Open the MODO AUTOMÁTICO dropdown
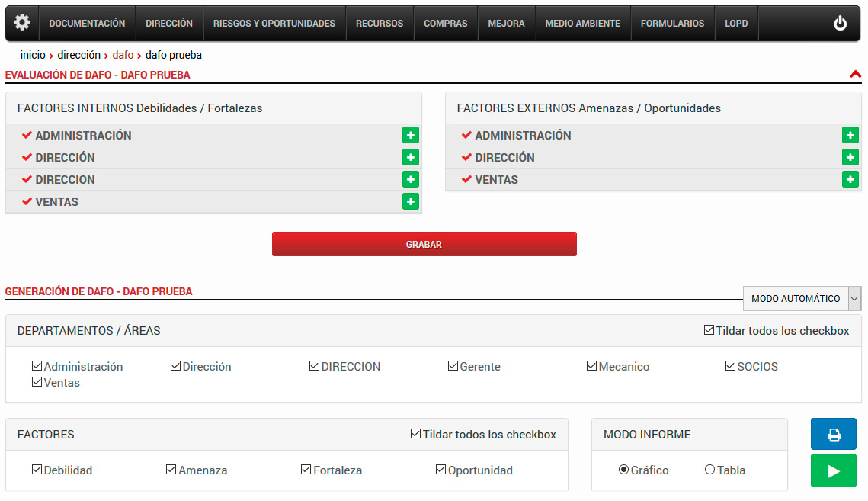Image resolution: width=868 pixels, height=501 pixels. coord(802,299)
